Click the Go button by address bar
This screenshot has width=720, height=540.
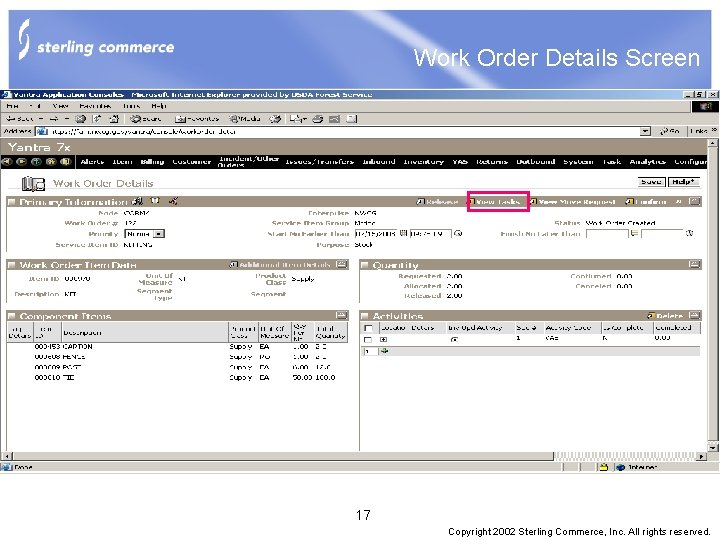tap(670, 131)
